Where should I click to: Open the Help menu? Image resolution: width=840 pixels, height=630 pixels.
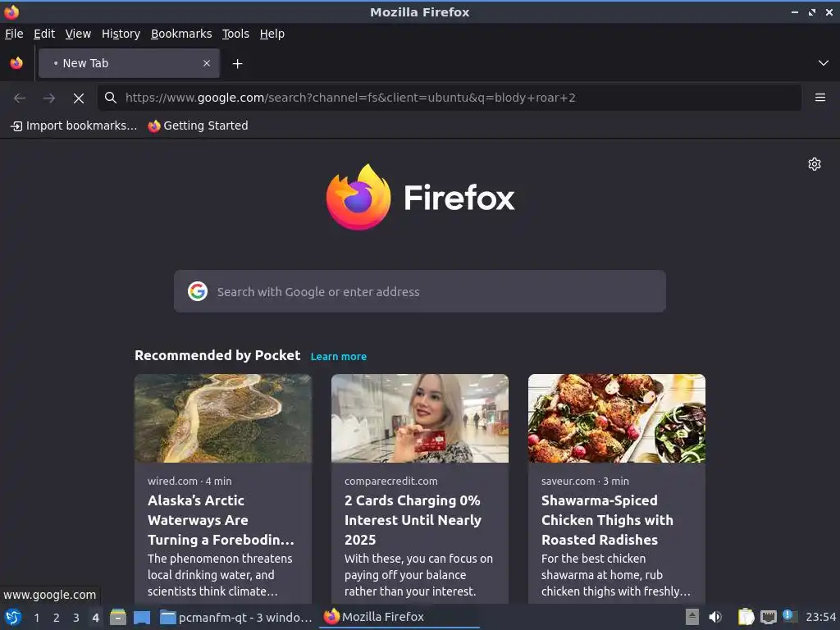272,34
